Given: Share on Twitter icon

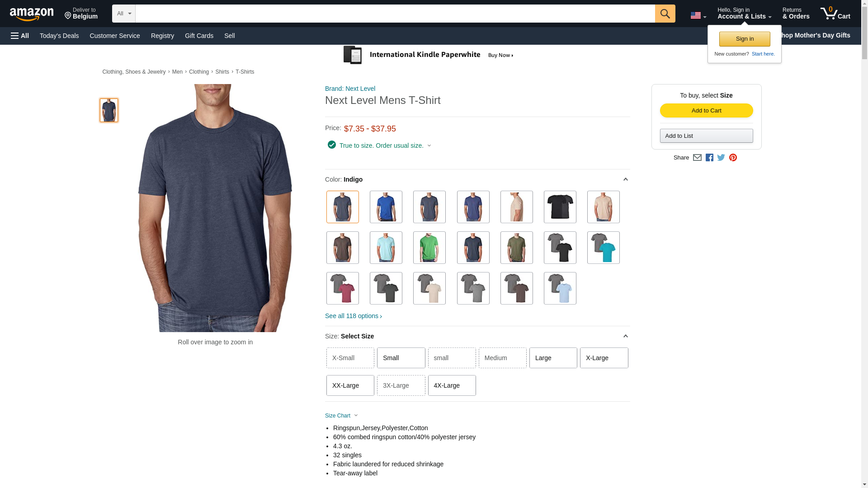Looking at the screenshot, I should click(x=721, y=158).
